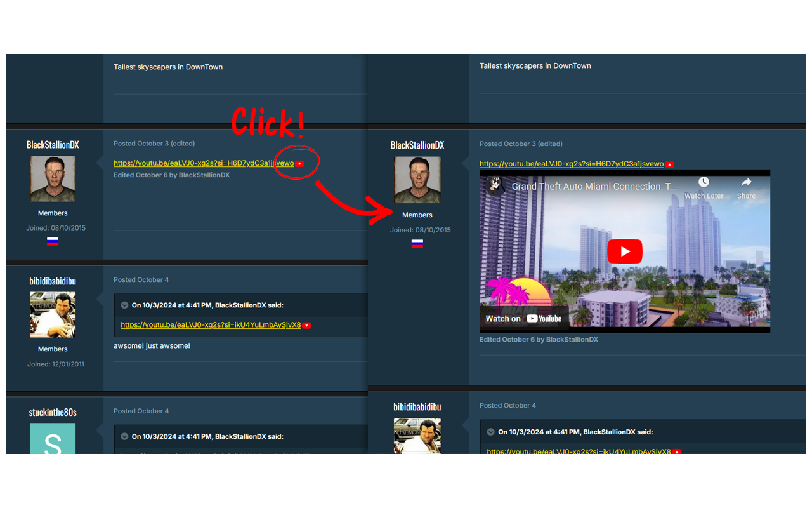Image resolution: width=812 pixels, height=508 pixels.
Task: Click the Russian flag under BlackStallionDX in right panel
Action: (417, 244)
